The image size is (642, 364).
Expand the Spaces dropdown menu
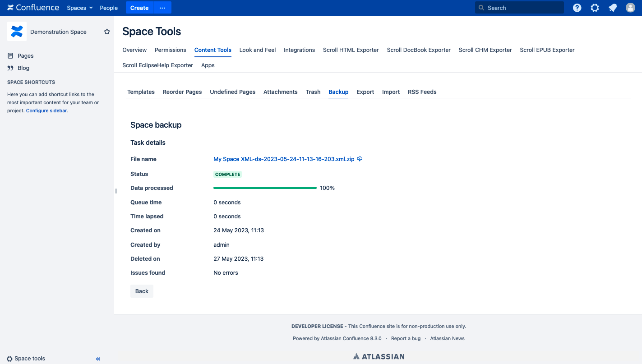tap(79, 8)
